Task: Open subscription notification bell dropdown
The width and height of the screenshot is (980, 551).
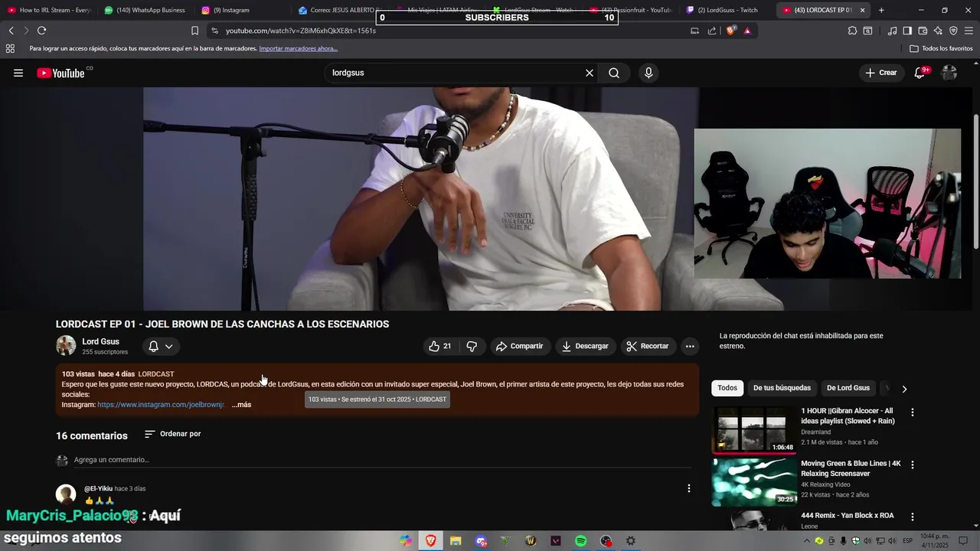Action: coord(161,346)
